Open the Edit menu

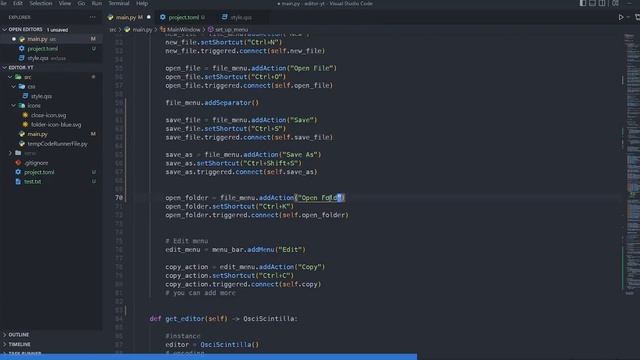click(18, 3)
